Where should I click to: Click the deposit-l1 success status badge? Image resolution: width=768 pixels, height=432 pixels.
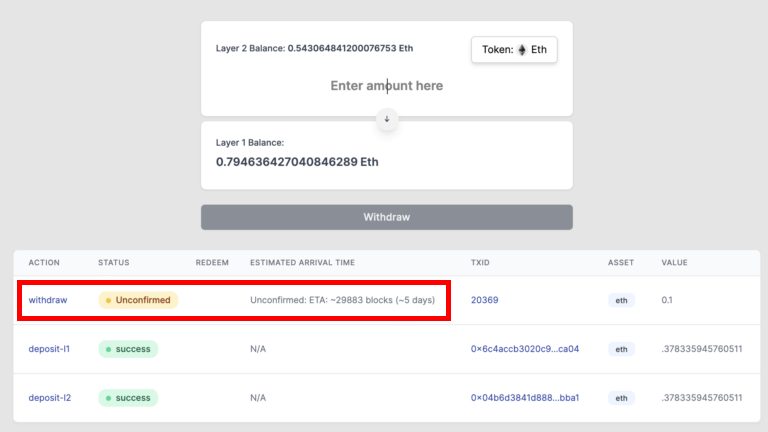click(128, 349)
